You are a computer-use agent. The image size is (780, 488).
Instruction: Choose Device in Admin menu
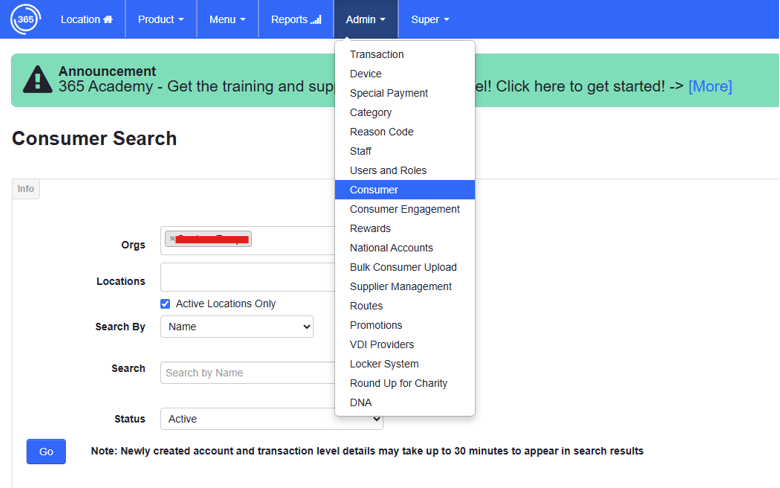tap(405, 74)
